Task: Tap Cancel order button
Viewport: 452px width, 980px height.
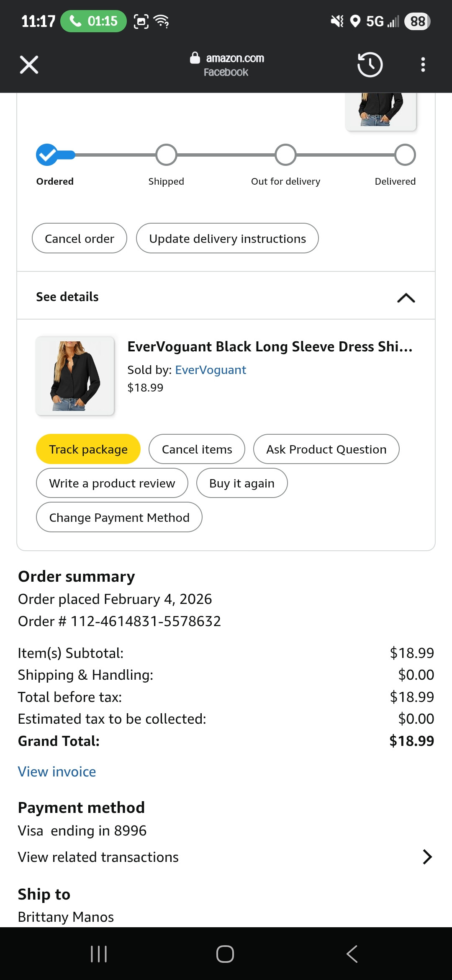Action: point(80,238)
